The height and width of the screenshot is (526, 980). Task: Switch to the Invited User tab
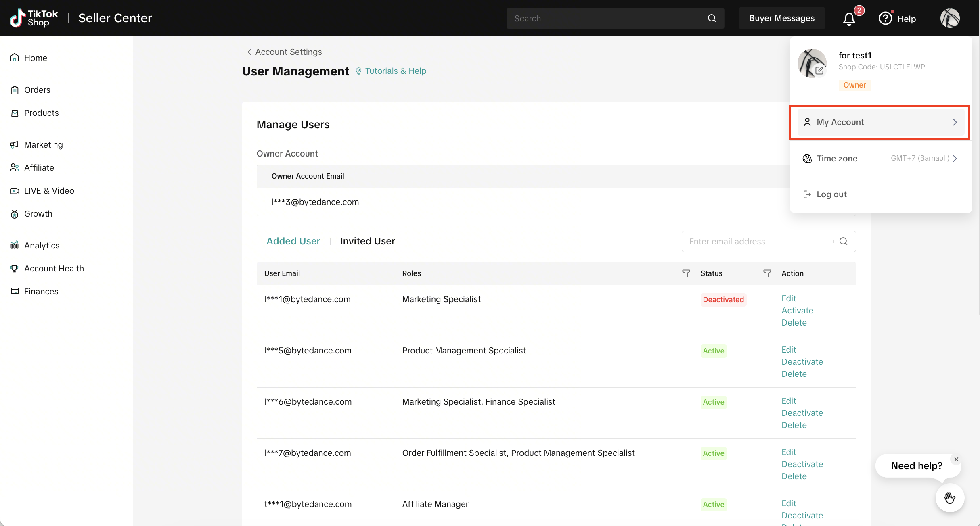click(x=367, y=241)
